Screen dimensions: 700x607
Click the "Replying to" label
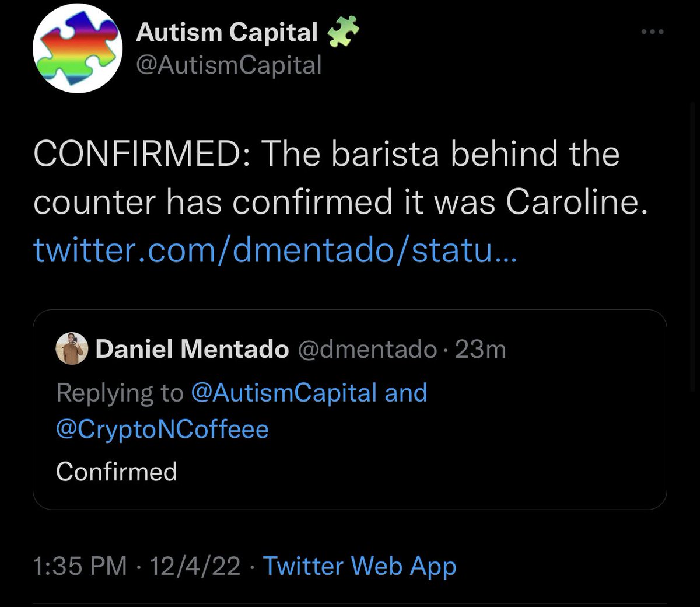tap(120, 393)
